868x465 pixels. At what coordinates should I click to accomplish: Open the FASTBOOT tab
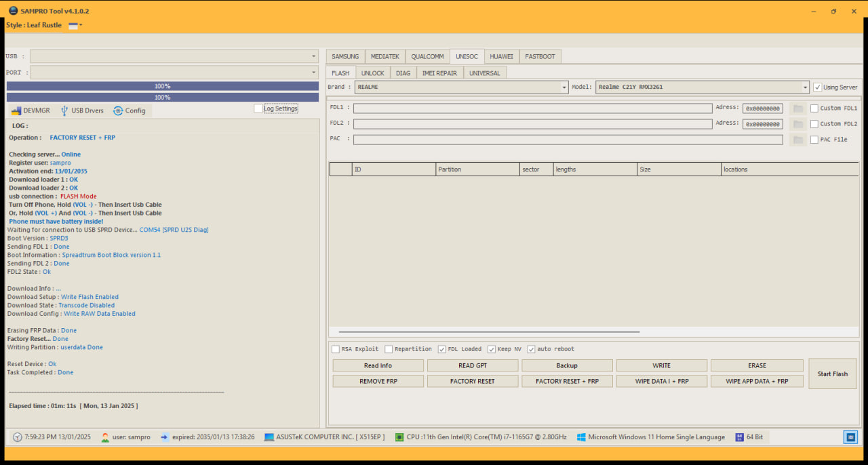click(540, 56)
